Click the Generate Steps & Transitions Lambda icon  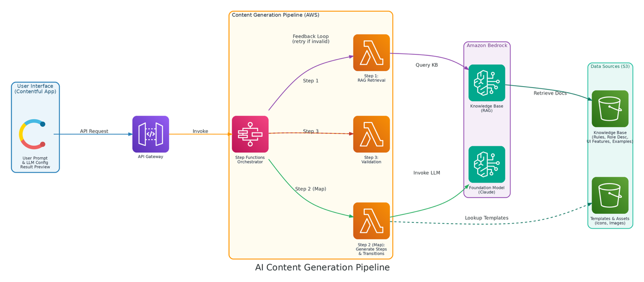tap(371, 220)
